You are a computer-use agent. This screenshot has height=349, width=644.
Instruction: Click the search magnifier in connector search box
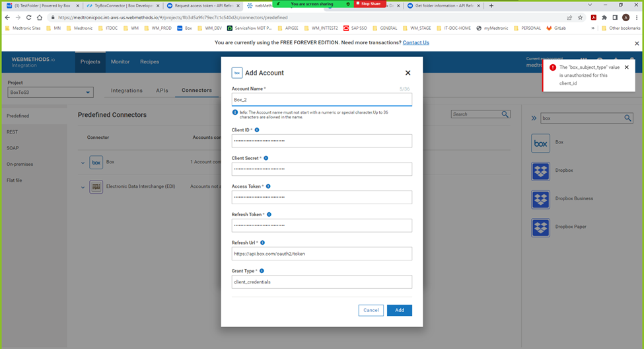(x=627, y=118)
